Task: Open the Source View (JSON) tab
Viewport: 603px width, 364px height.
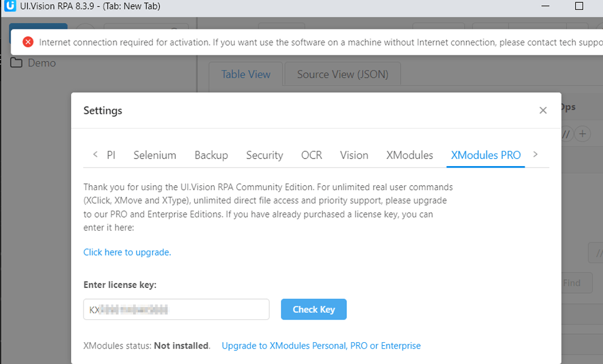Action: [x=342, y=74]
